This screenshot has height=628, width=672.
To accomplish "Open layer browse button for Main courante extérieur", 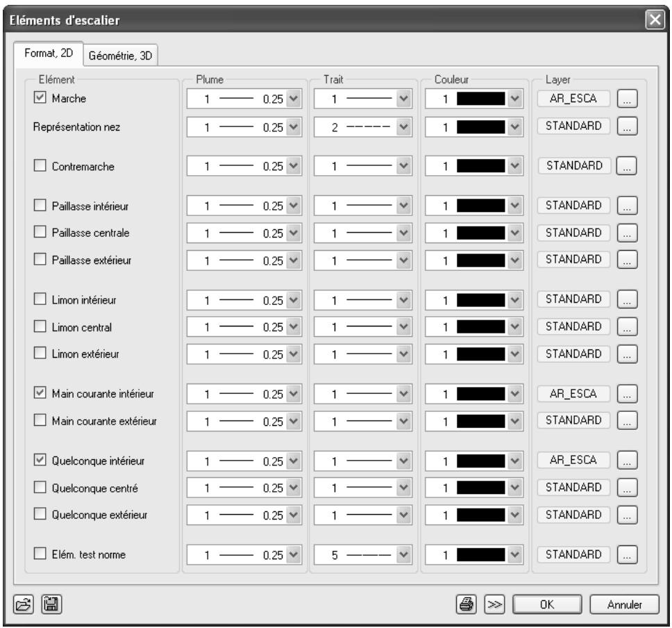I will click(x=627, y=420).
